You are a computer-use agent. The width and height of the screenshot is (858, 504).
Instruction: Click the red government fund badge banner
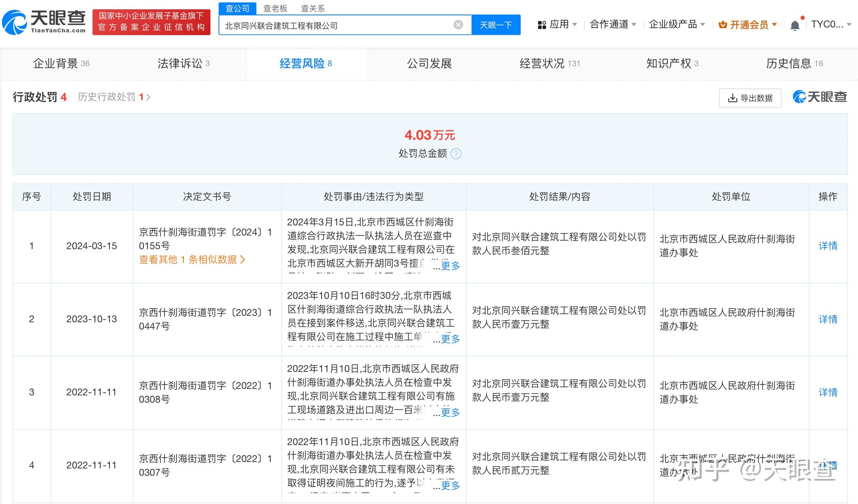(x=151, y=22)
